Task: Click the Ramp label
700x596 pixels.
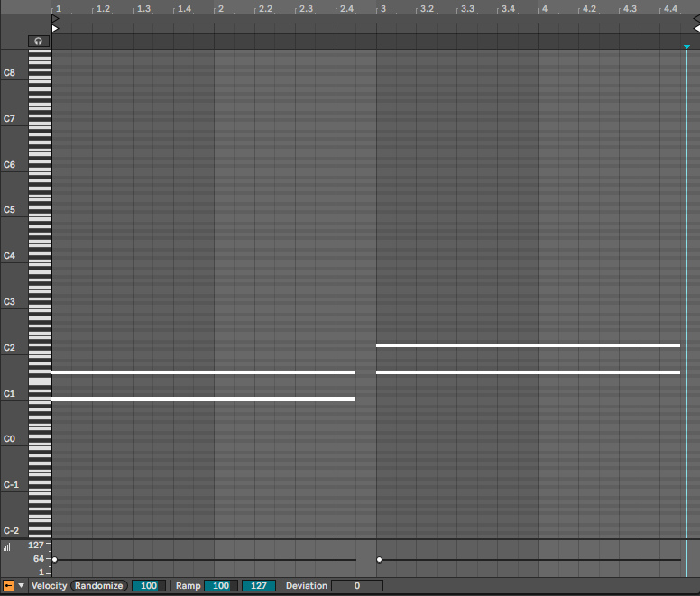Action: [x=188, y=586]
